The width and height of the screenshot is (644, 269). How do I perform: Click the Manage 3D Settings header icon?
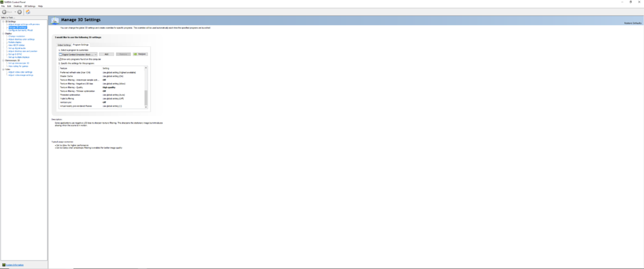pyautogui.click(x=55, y=21)
